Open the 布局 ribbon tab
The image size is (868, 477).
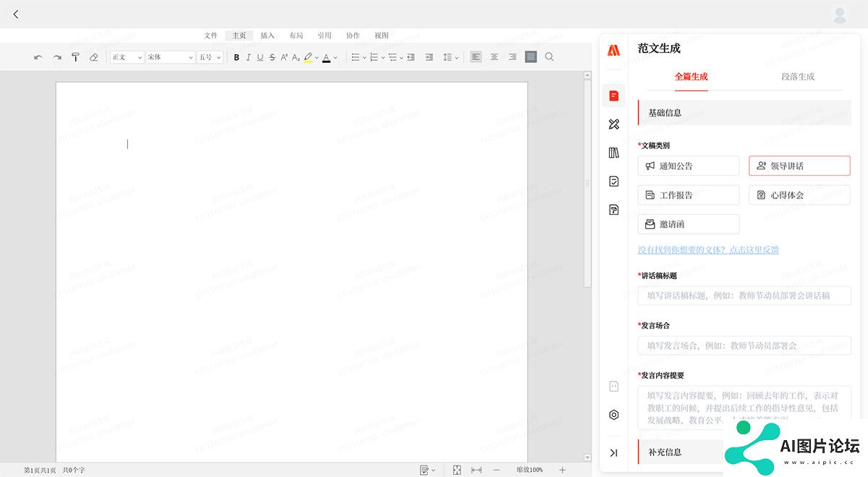tap(296, 35)
